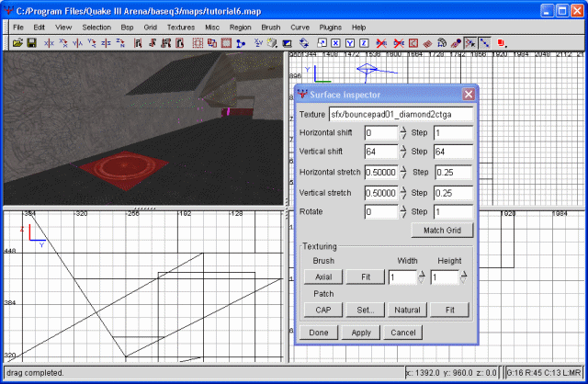Click the red patch bounding box icon
Screen dimensions: 588x384
[x=413, y=43]
